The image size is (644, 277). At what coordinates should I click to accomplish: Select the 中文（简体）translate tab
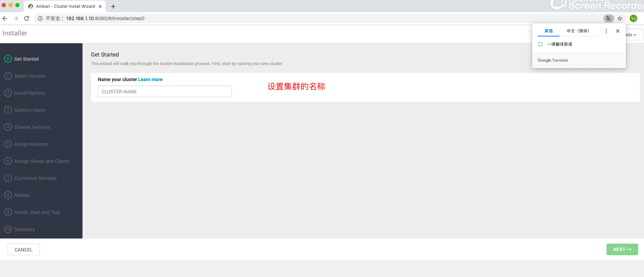[578, 31]
